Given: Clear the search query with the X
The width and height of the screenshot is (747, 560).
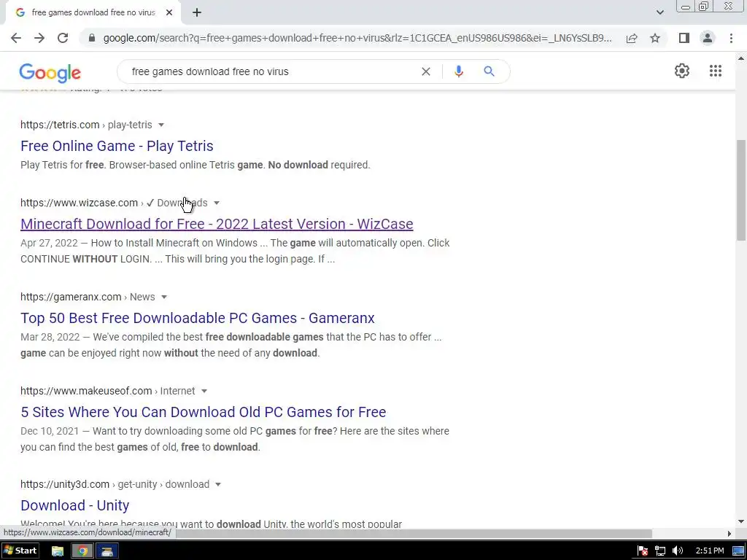Looking at the screenshot, I should pos(426,71).
